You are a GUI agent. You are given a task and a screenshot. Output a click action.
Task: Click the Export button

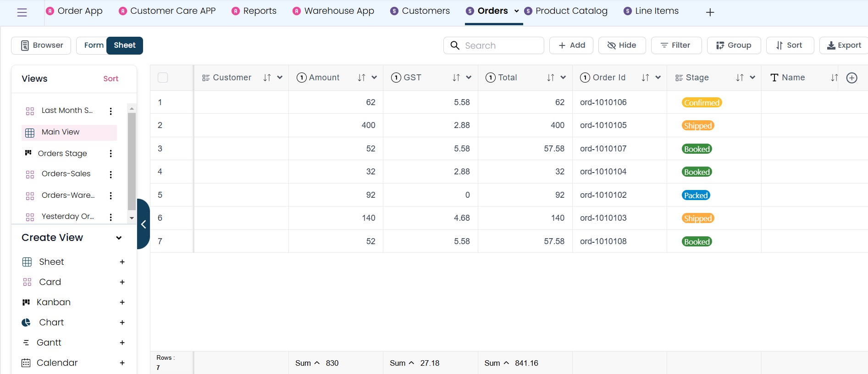[x=844, y=45]
